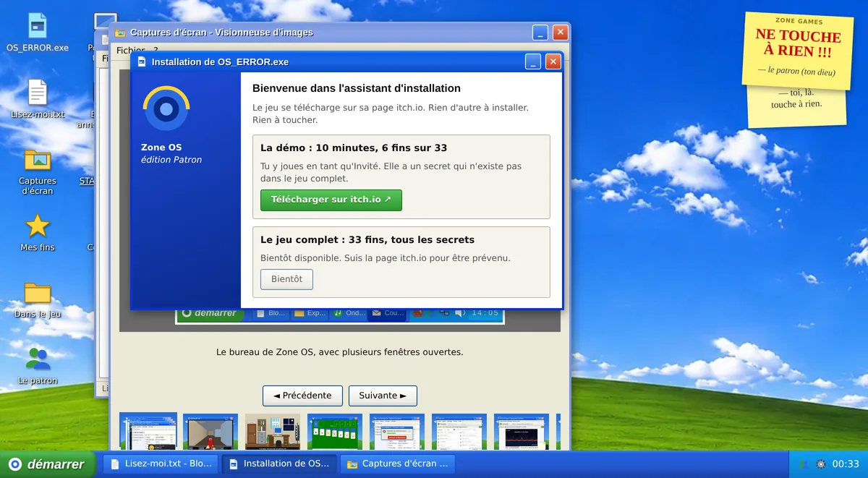The width and height of the screenshot is (868, 478).
Task: Click the clock showing 00:33
Action: click(x=846, y=464)
